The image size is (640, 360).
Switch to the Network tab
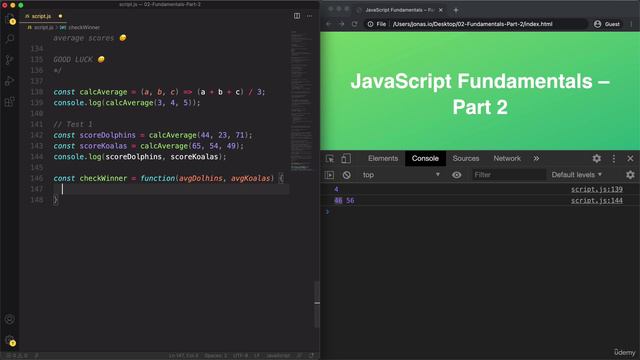click(x=507, y=158)
